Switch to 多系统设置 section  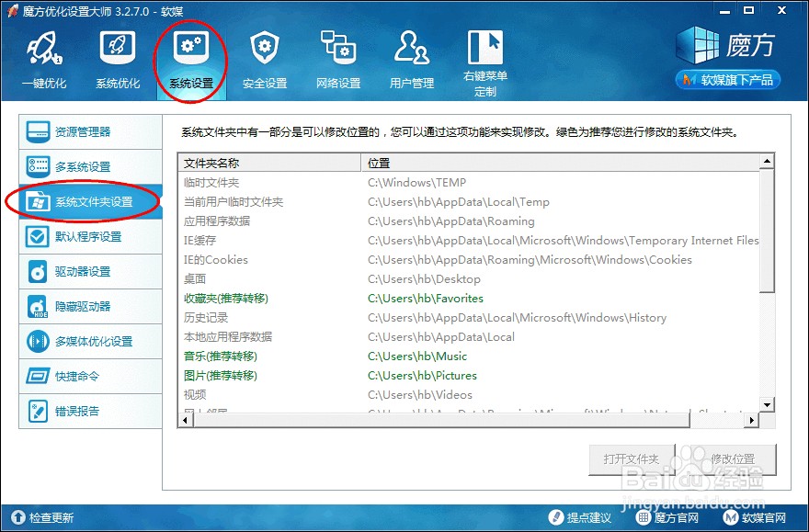pyautogui.click(x=91, y=167)
